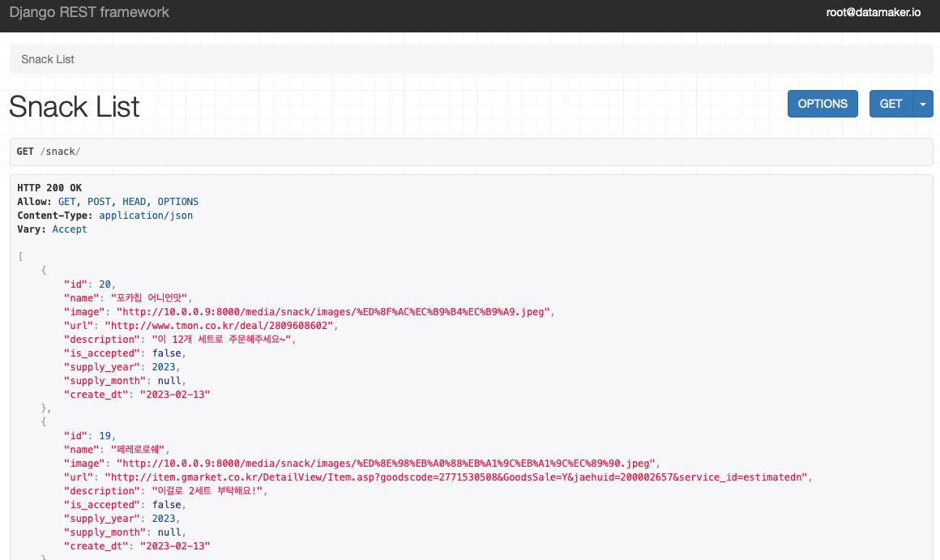Click the Vary Accept header value
Image resolution: width=940 pixels, height=560 pixels.
tap(70, 229)
